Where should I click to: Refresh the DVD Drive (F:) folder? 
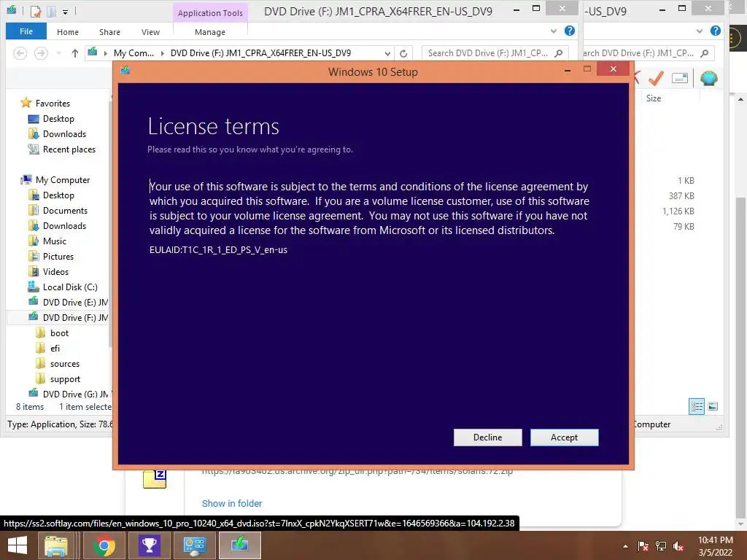point(403,53)
